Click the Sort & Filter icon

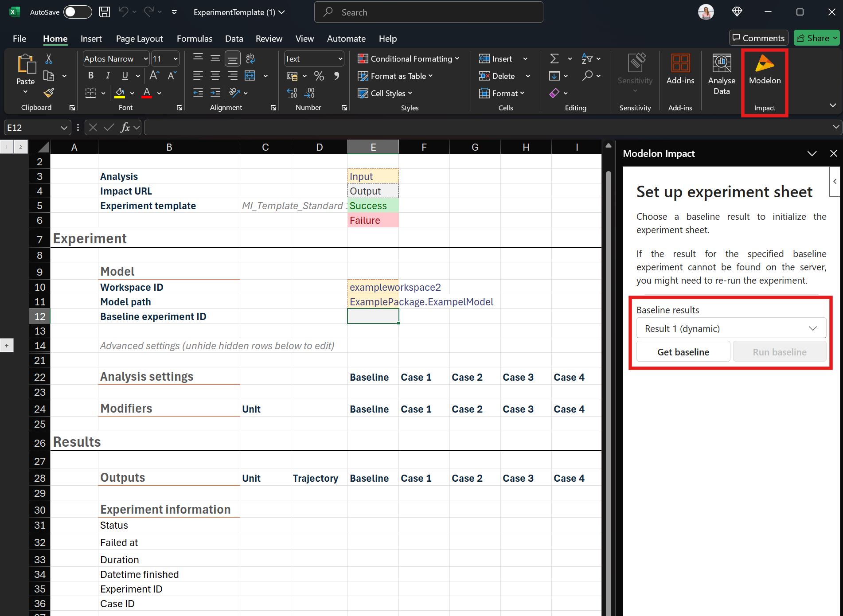pos(587,58)
